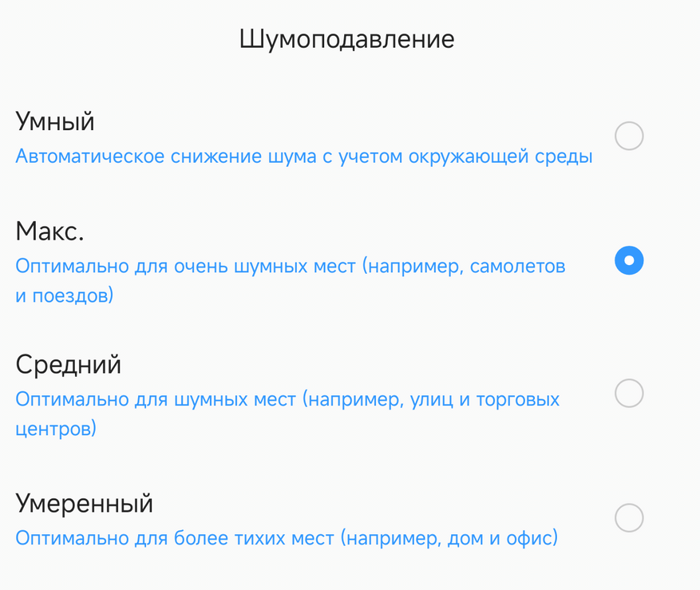Screen dimensions: 700x590
Task: Click the Оптимально для шумных мест text
Action: [156, 398]
